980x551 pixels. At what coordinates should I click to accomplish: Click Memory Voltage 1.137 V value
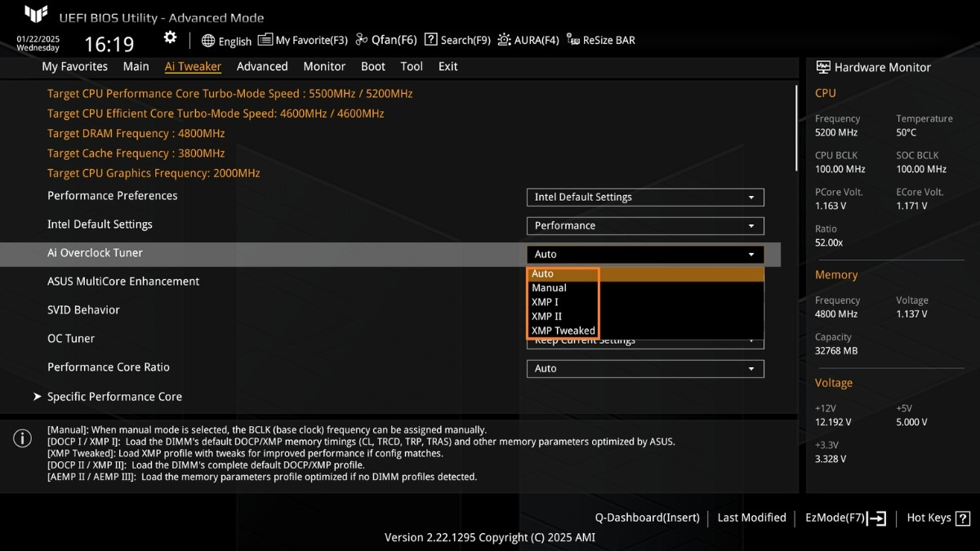tap(911, 314)
